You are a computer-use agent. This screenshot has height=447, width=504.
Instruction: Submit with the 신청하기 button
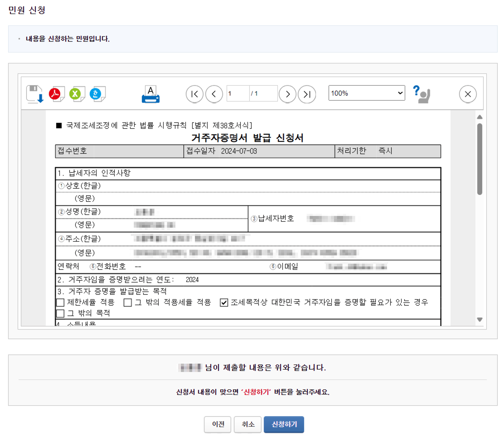(x=284, y=424)
